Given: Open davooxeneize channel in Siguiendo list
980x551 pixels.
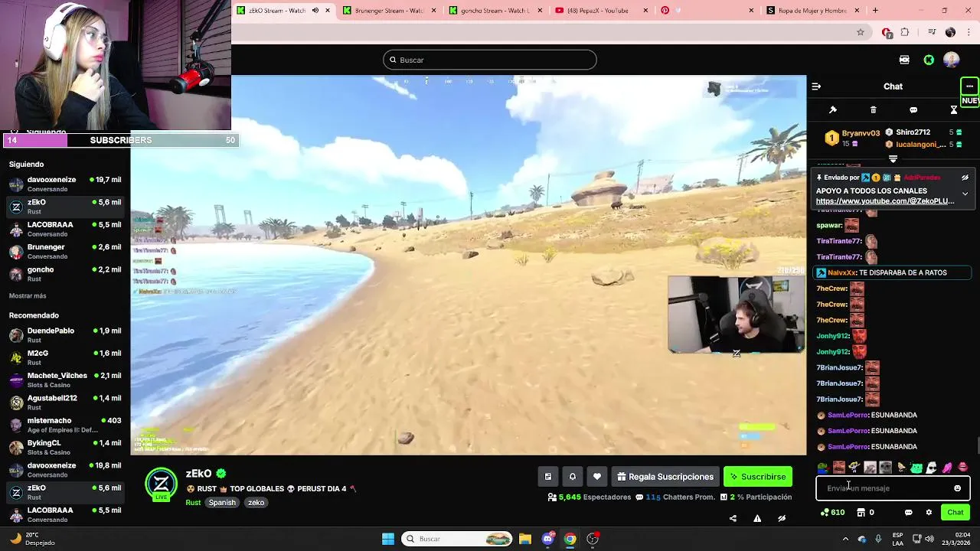Looking at the screenshot, I should pyautogui.click(x=65, y=184).
